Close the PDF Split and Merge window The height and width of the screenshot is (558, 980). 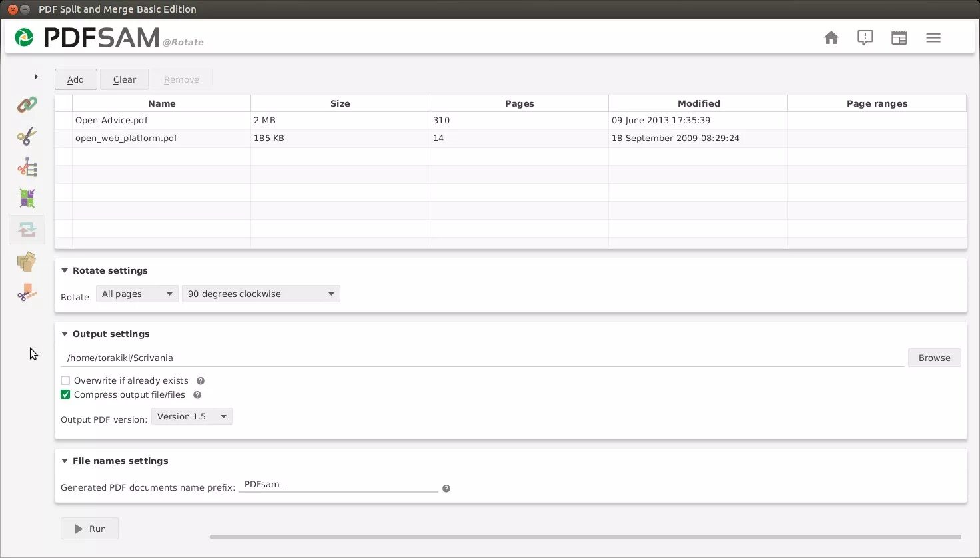13,9
